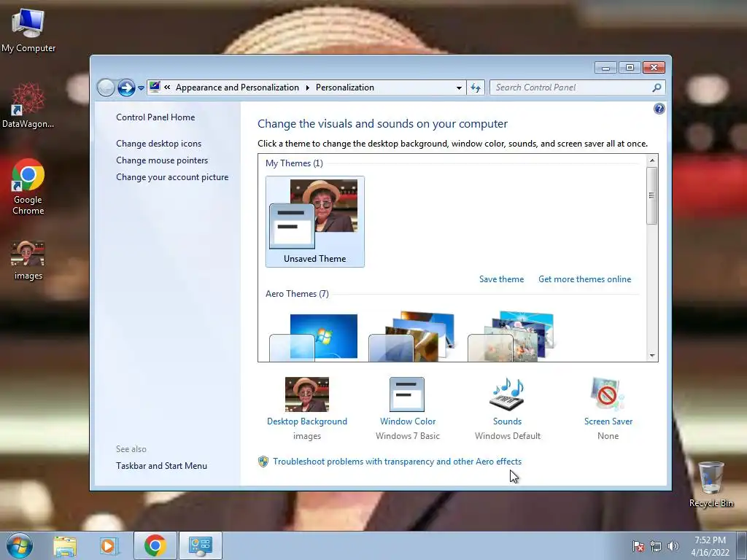Image resolution: width=747 pixels, height=560 pixels.
Task: Click the search magnifier icon
Action: (657, 87)
